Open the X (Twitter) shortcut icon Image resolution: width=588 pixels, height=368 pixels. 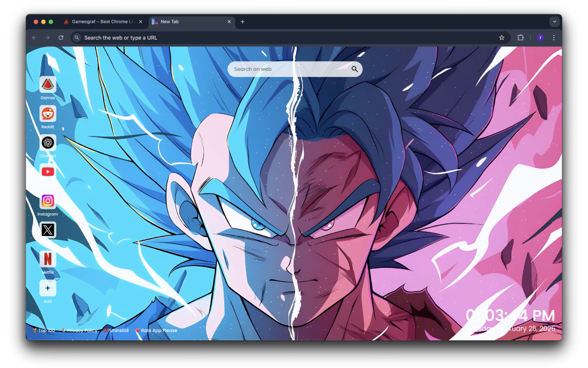[x=48, y=230]
